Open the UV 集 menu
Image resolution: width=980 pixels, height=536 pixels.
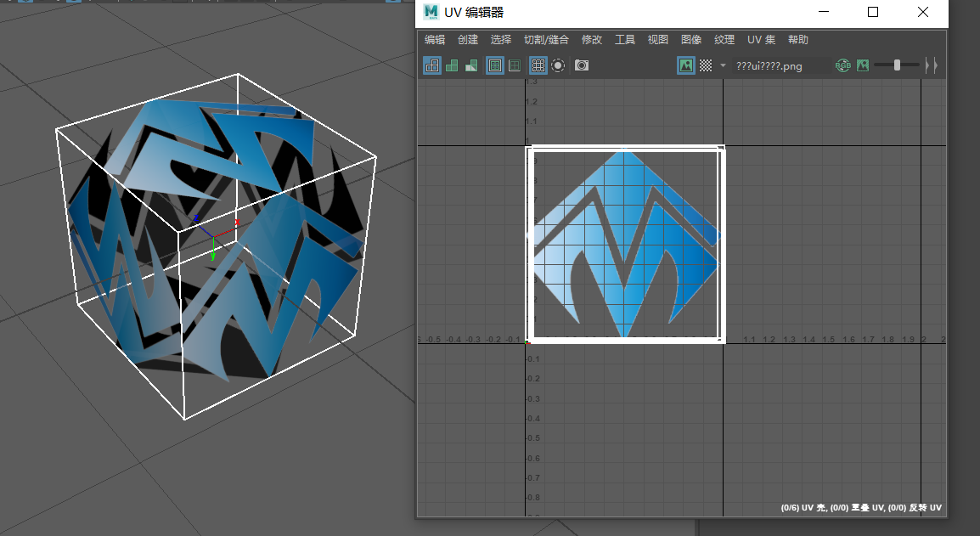pyautogui.click(x=761, y=39)
